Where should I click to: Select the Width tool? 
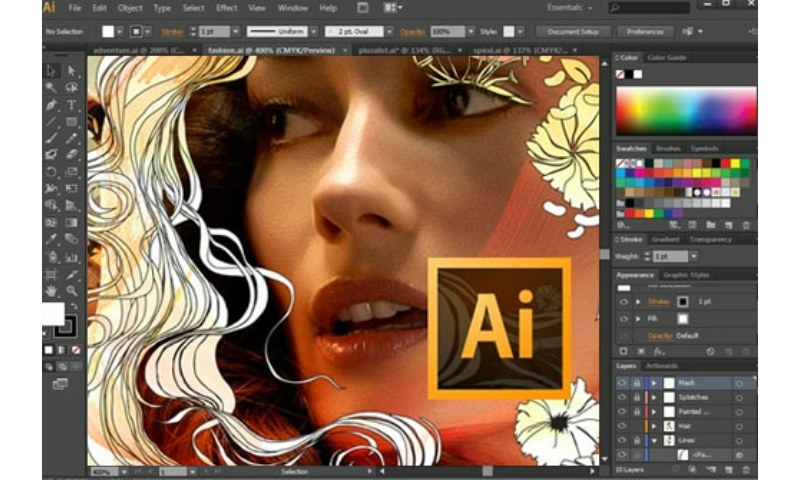point(52,188)
